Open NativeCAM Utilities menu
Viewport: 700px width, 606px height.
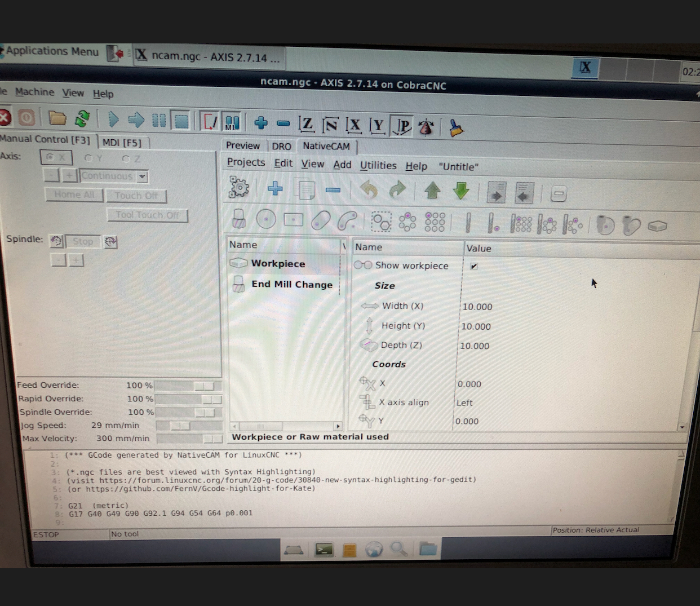(378, 165)
